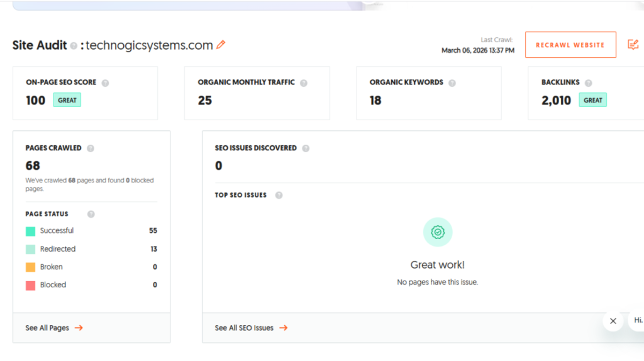Click the Redirected page status label
The height and width of the screenshot is (361, 644).
tap(58, 249)
